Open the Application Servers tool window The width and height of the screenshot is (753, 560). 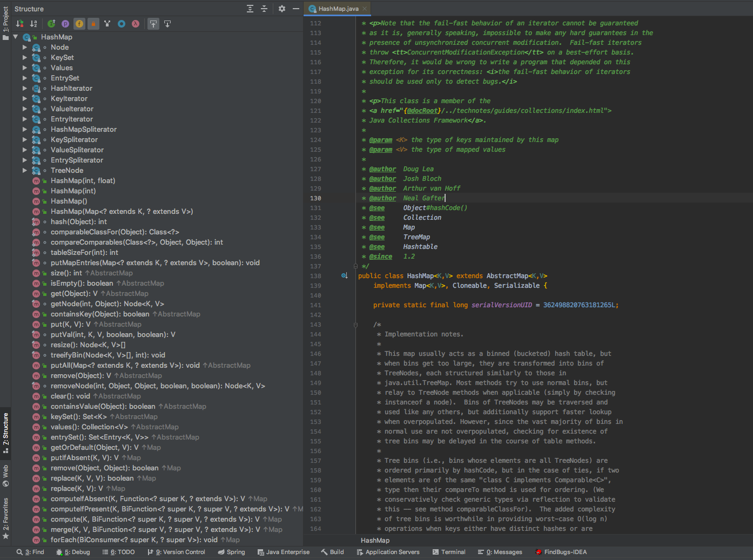(388, 552)
